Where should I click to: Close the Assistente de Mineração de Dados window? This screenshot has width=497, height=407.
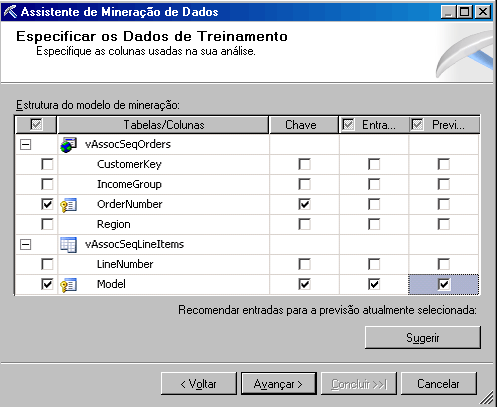click(x=483, y=12)
